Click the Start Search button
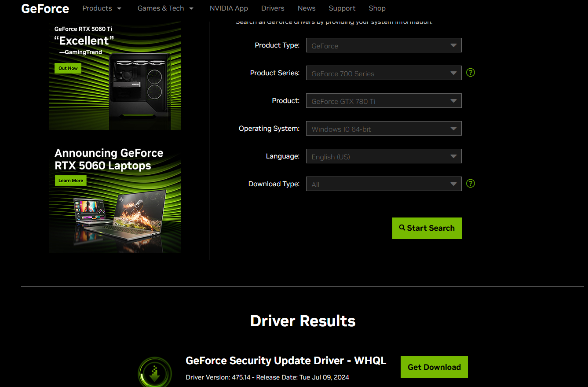Screen dimensions: 588x387 coord(427,228)
